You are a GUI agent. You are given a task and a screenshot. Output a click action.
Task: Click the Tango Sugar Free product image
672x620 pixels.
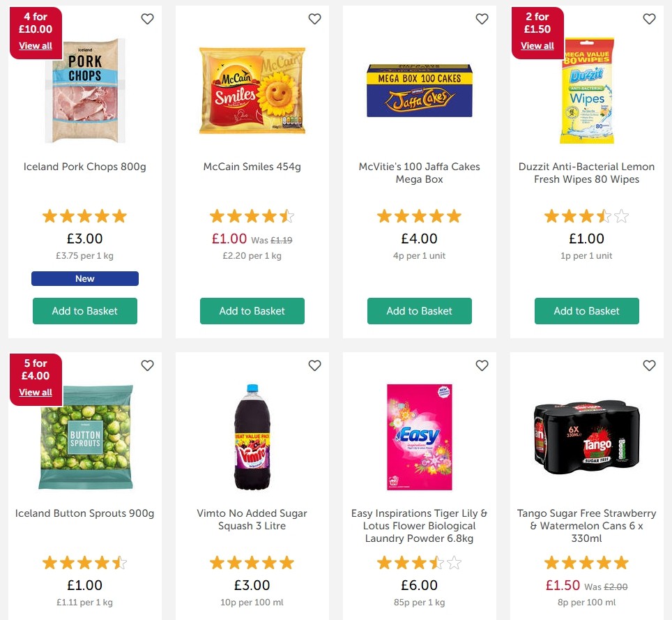pyautogui.click(x=586, y=437)
